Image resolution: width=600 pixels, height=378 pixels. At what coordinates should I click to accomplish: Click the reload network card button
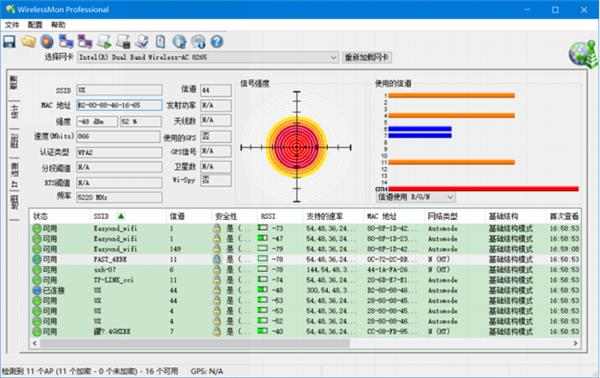click(x=367, y=58)
